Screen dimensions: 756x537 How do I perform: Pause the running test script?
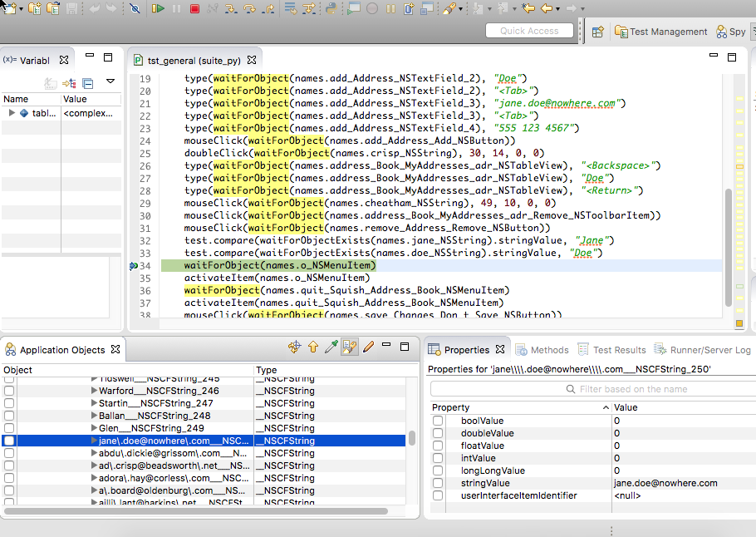178,8
